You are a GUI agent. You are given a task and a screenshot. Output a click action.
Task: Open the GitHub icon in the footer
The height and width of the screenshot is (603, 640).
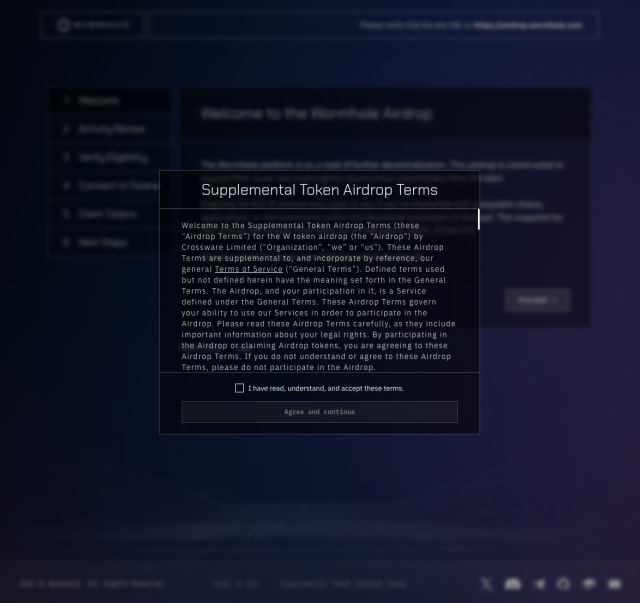(x=563, y=584)
